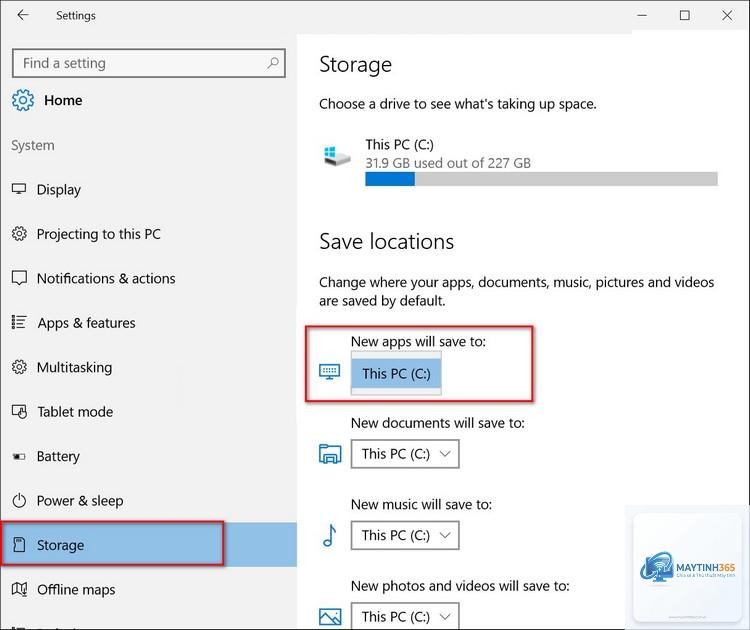Click the Apps & features list icon

click(x=19, y=322)
